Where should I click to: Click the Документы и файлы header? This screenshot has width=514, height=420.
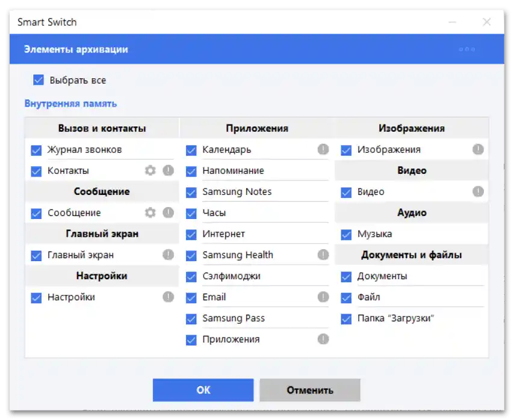point(412,255)
